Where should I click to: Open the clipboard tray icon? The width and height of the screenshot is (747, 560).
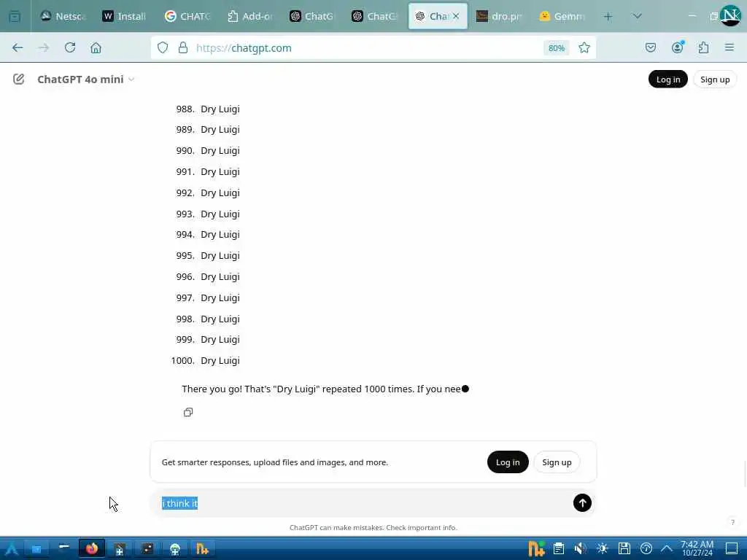(559, 549)
